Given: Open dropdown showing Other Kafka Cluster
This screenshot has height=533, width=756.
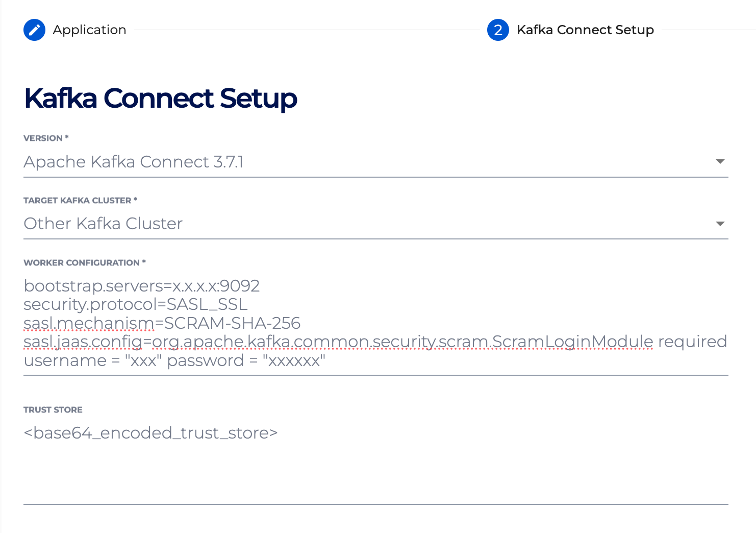Looking at the screenshot, I should 357,223.
